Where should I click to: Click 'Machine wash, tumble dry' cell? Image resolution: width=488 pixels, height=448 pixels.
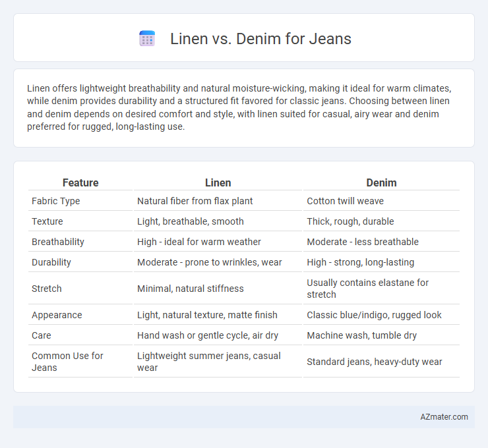coord(361,335)
